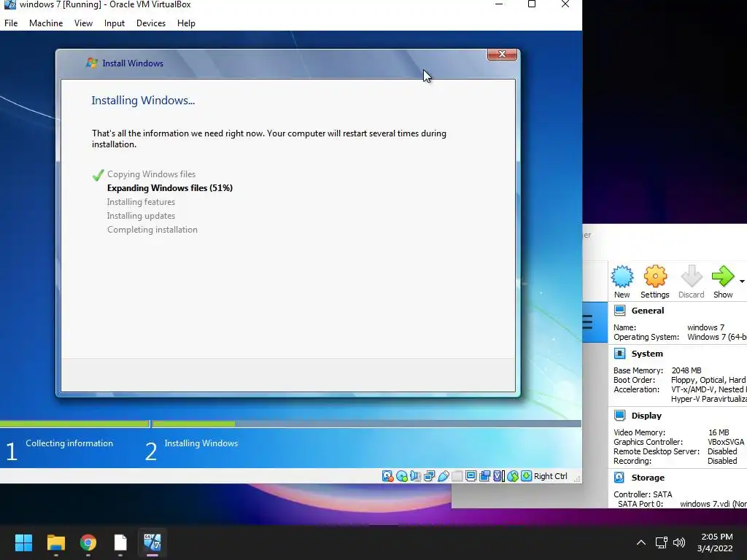The width and height of the screenshot is (747, 560).
Task: Click the 'Copying Windows files' step text
Action: 151,174
